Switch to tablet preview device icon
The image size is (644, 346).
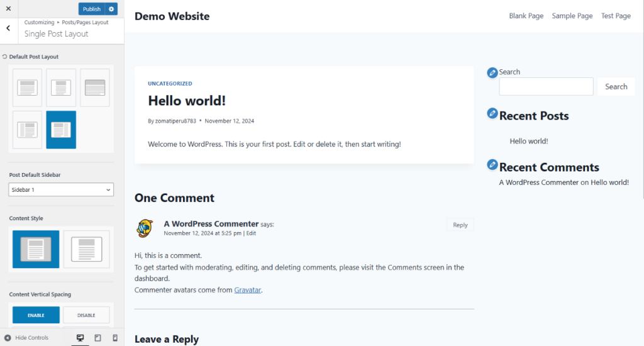pyautogui.click(x=97, y=338)
